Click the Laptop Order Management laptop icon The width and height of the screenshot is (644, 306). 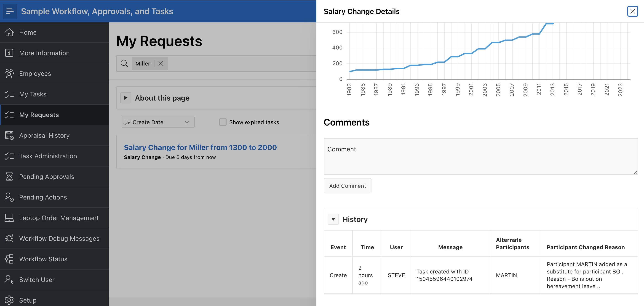tap(9, 218)
